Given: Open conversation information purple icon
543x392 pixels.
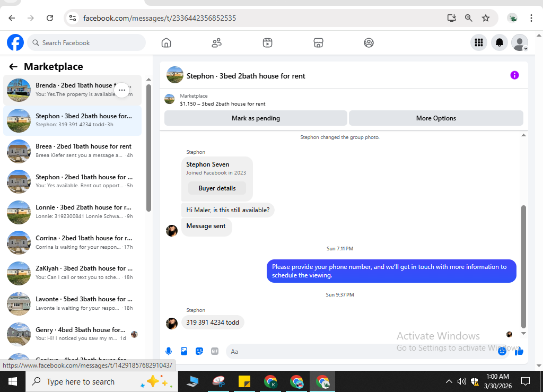Looking at the screenshot, I should coord(514,75).
